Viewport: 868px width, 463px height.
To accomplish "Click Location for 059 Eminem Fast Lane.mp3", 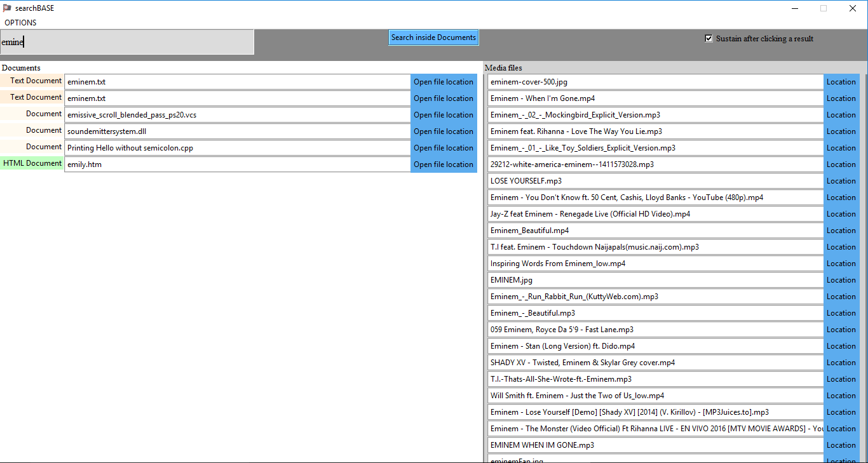I will (x=841, y=330).
